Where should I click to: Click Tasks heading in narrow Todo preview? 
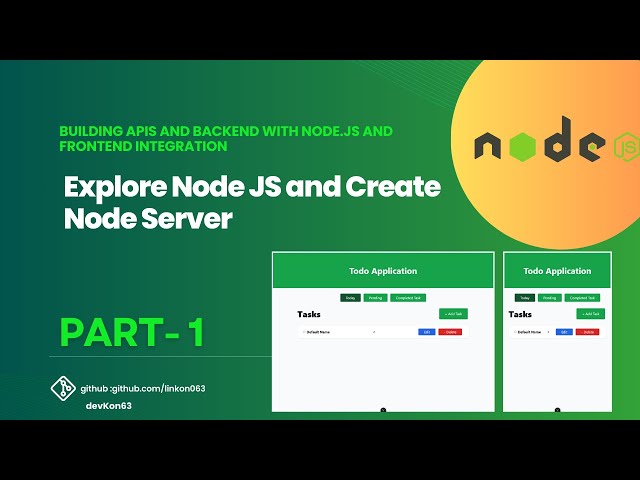coord(520,314)
